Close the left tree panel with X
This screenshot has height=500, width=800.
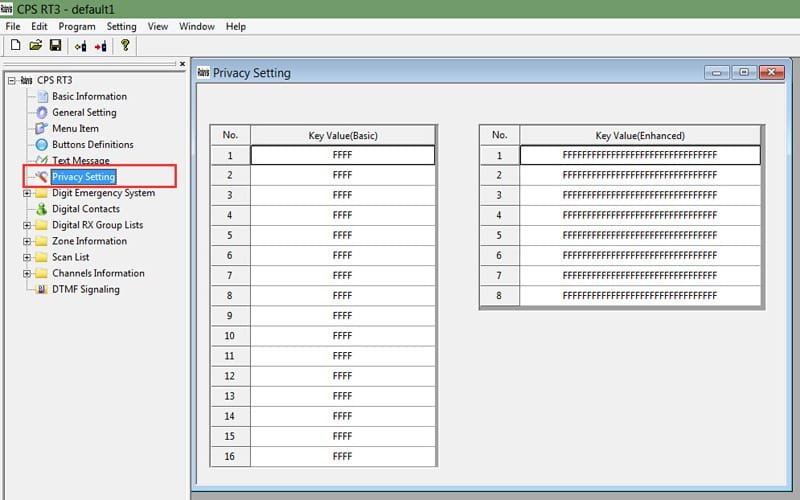(x=182, y=64)
